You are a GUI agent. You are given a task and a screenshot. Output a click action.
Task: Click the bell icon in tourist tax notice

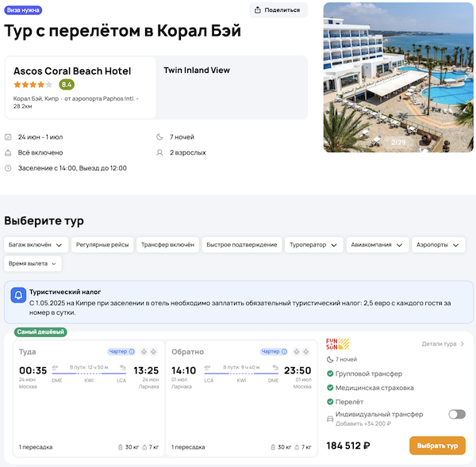pyautogui.click(x=17, y=295)
